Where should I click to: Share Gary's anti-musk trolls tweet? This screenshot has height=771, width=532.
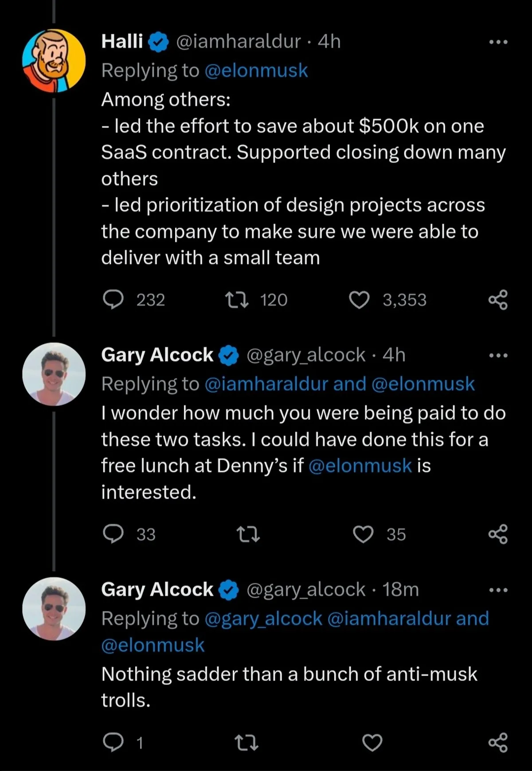pyautogui.click(x=498, y=743)
